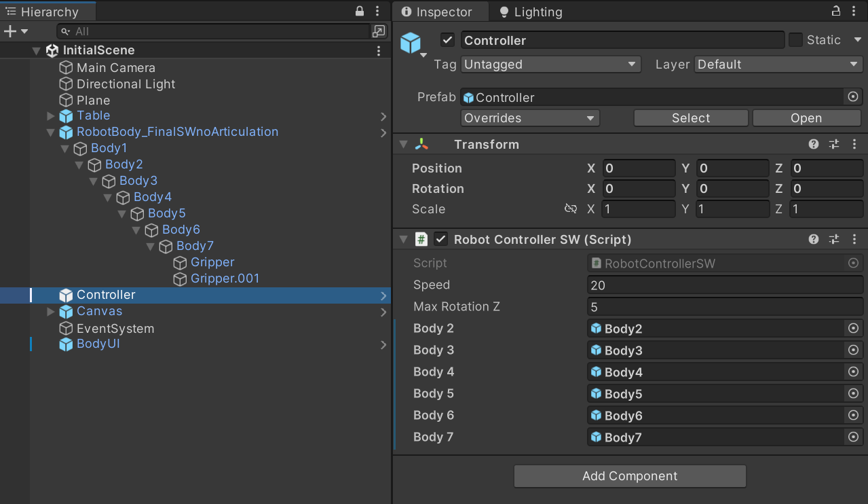Open Controller prefab via right chevron in Hierarchy
The image size is (868, 504).
(383, 295)
